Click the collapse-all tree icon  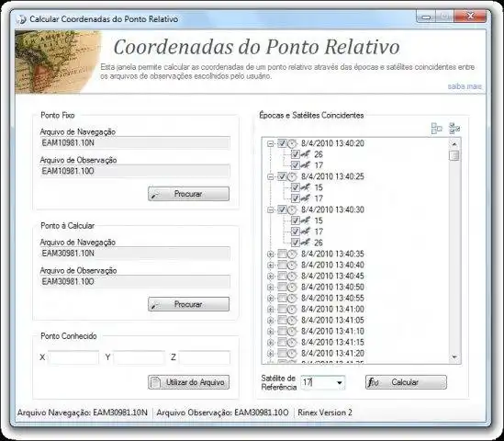pyautogui.click(x=436, y=129)
